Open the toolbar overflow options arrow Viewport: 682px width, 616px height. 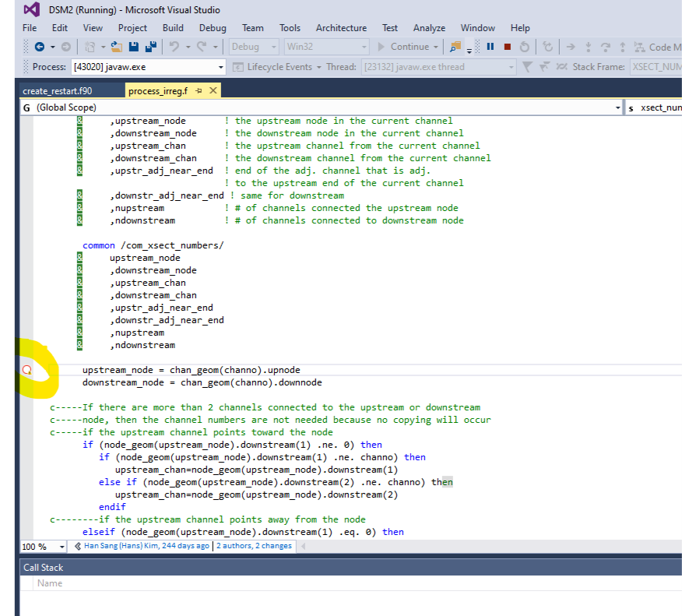tap(469, 50)
